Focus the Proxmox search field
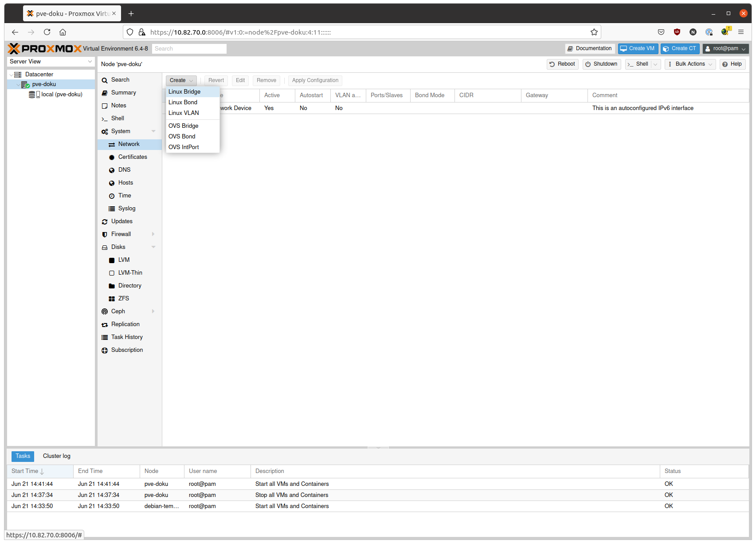This screenshot has width=756, height=544. (x=189, y=49)
